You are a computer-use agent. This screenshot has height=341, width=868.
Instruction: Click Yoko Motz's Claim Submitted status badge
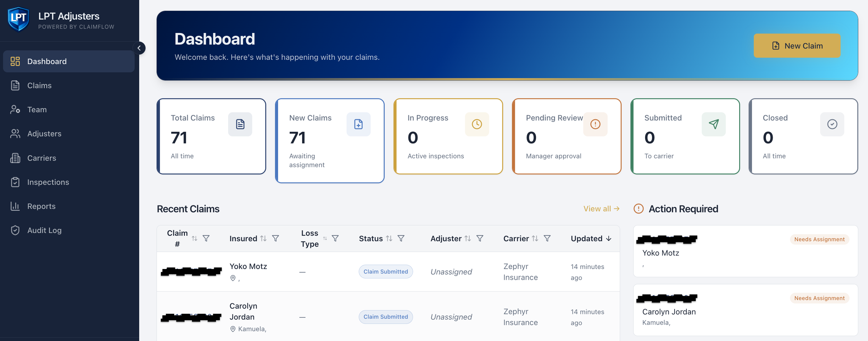(386, 271)
